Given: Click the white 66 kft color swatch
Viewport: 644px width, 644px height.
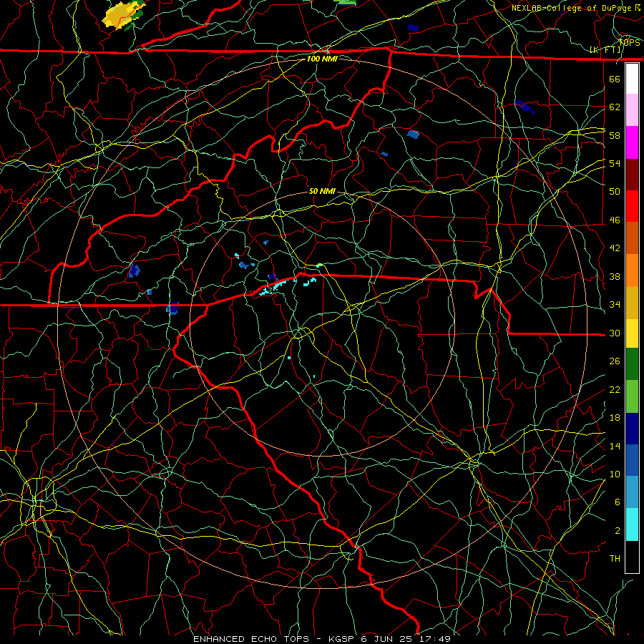Looking at the screenshot, I should pos(632,79).
